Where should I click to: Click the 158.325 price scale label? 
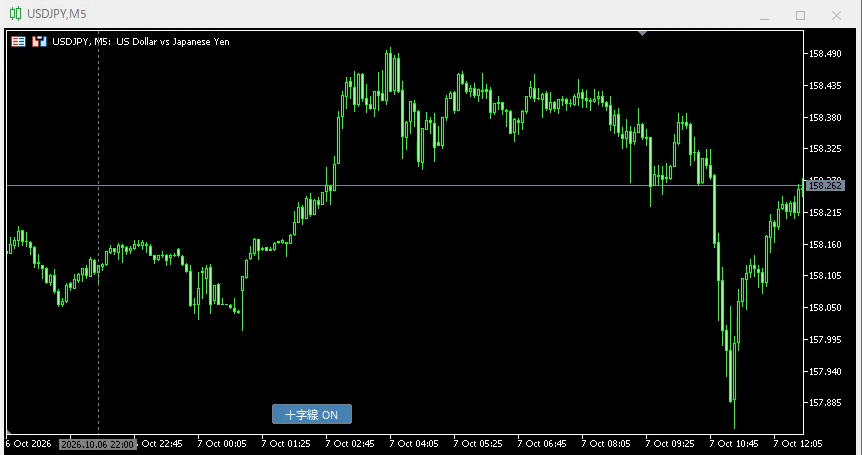point(825,149)
